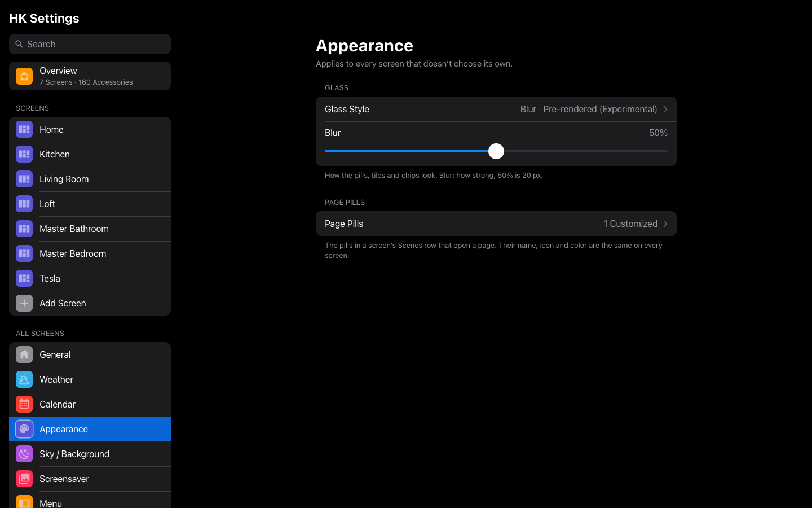Click the Screensaver photos icon
Screen dimensions: 812x508
(x=24, y=479)
